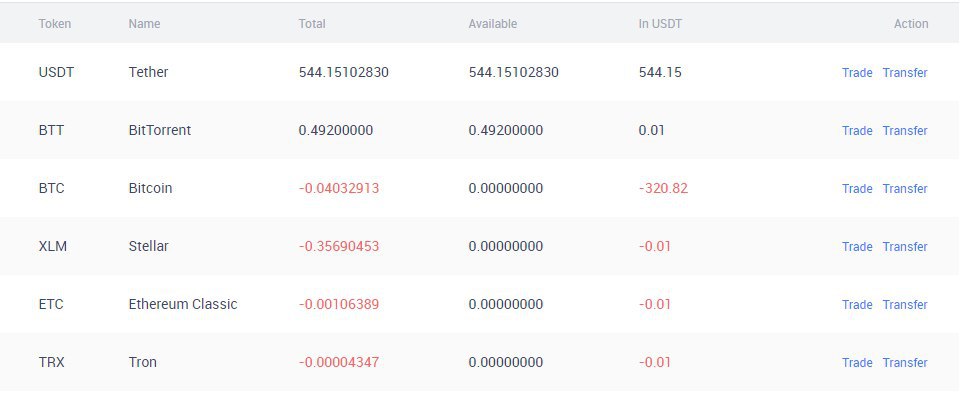The image size is (968, 400).
Task: Click the -0.04032913 total value
Action: point(339,188)
